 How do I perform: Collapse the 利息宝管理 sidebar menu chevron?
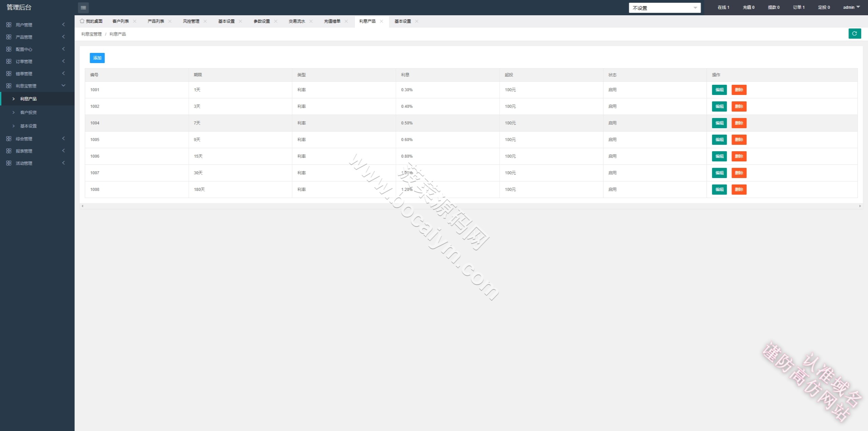point(63,86)
